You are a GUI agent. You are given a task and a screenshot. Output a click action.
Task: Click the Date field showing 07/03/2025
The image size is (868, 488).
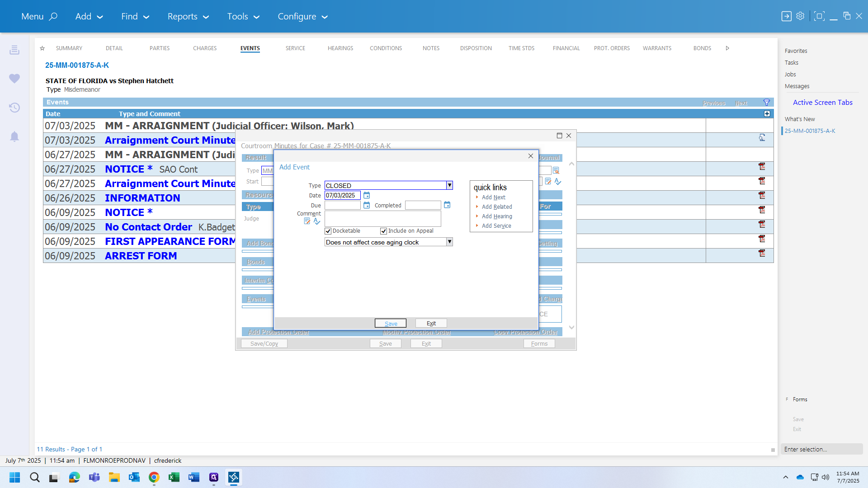tap(343, 195)
